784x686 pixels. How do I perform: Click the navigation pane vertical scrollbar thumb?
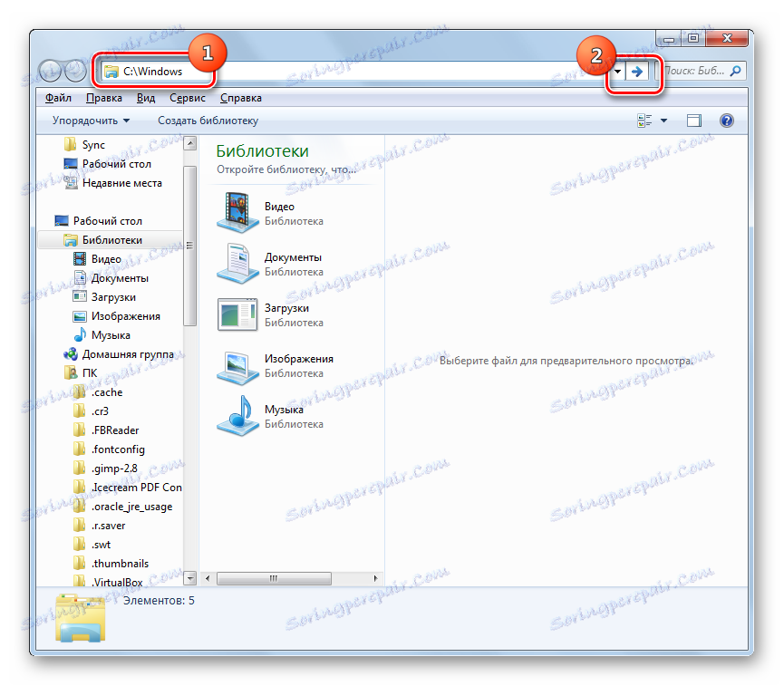[190, 246]
